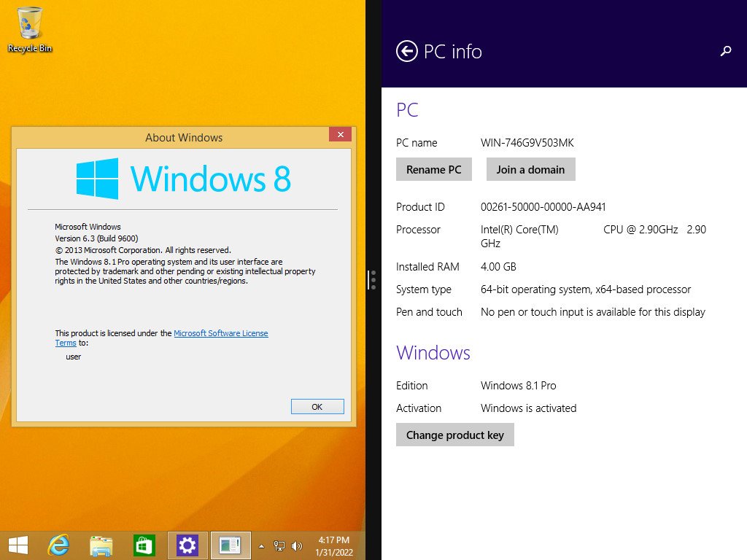Click the PC info page title
Screen dimensions: 747x560
[x=452, y=52]
